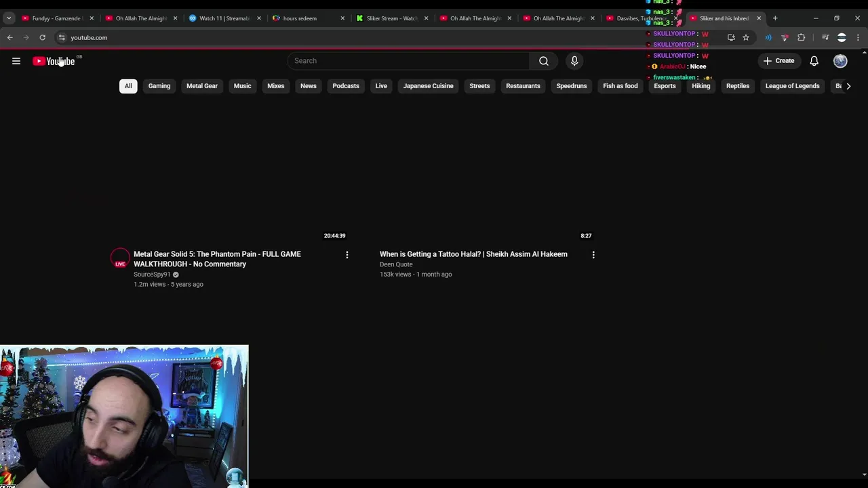This screenshot has width=868, height=488.
Task: Close the Sliker Stream tab
Action: pos(426,18)
